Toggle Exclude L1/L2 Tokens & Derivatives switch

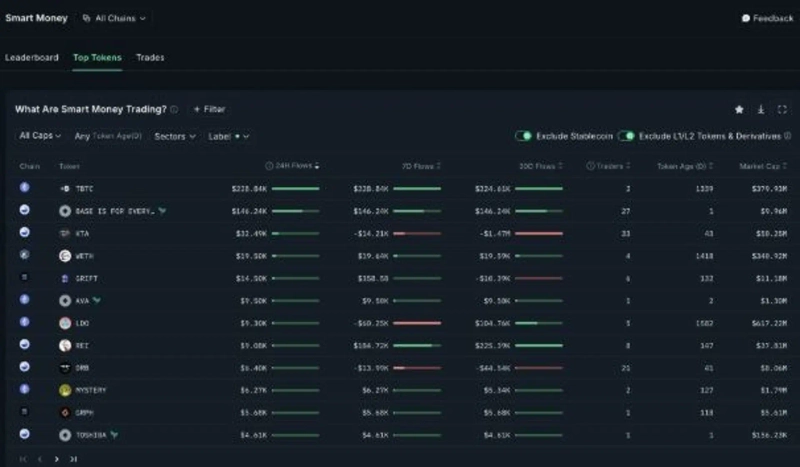click(627, 136)
